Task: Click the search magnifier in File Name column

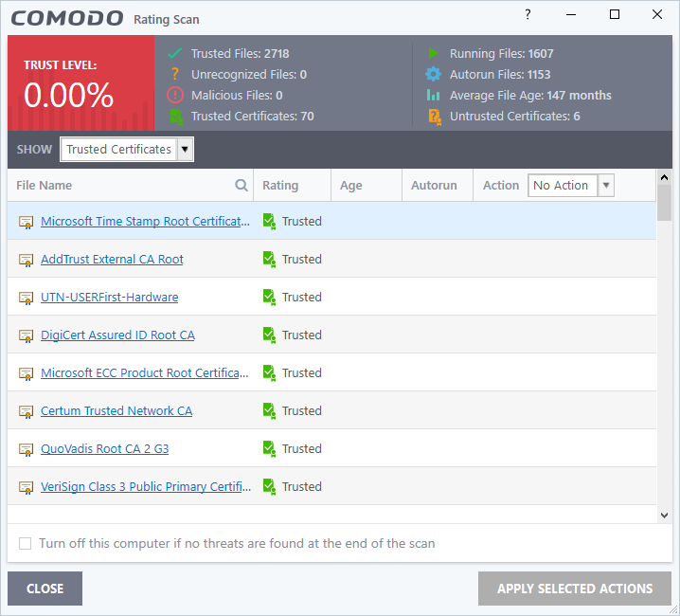Action: pyautogui.click(x=242, y=186)
